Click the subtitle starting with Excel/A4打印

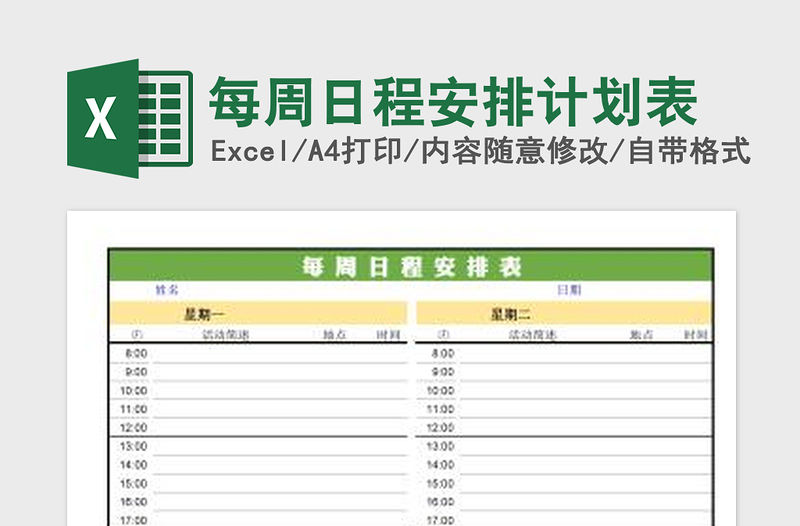pos(481,152)
